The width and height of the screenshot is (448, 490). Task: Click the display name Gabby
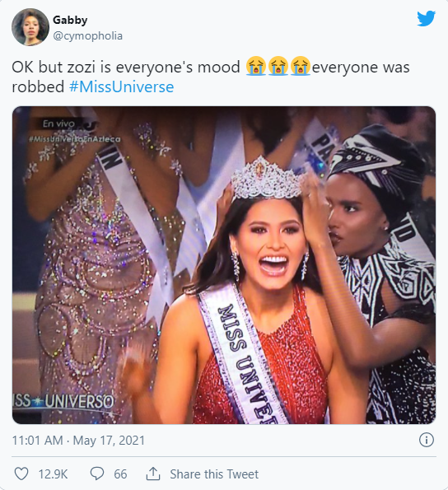(x=70, y=20)
